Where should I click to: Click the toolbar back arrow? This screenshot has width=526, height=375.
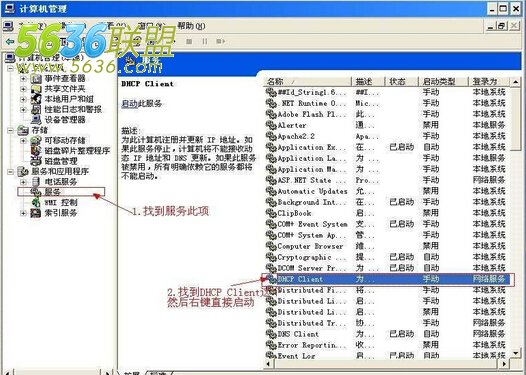10,41
